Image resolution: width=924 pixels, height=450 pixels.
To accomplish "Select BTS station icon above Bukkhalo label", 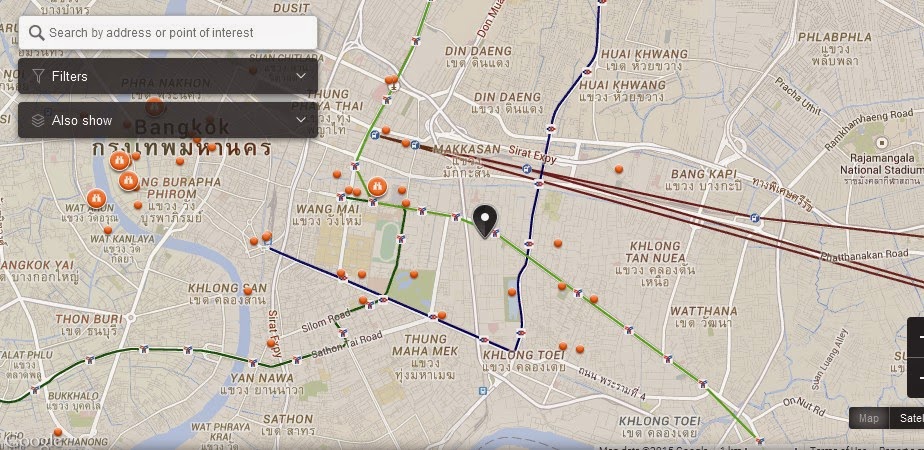I will pyautogui.click(x=36, y=390).
